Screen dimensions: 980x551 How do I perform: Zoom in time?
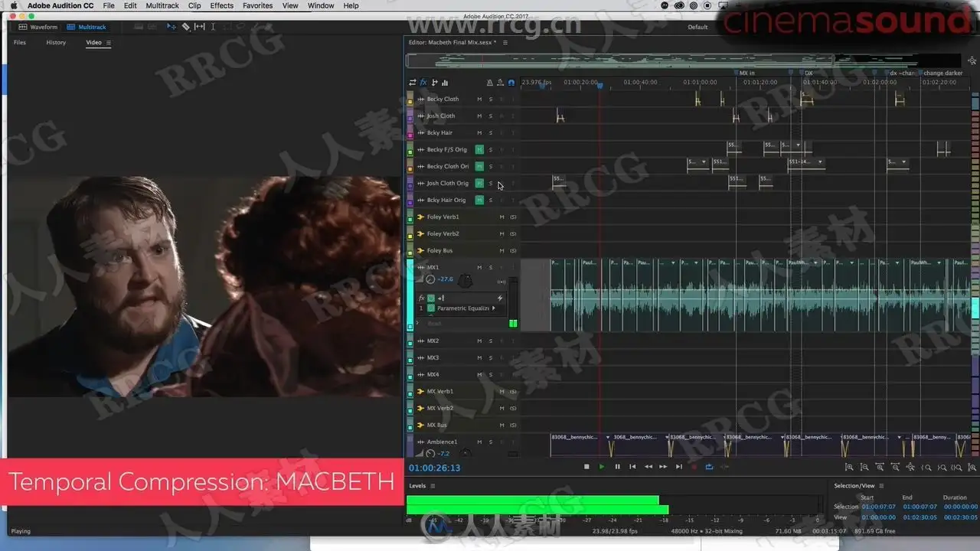pos(880,467)
